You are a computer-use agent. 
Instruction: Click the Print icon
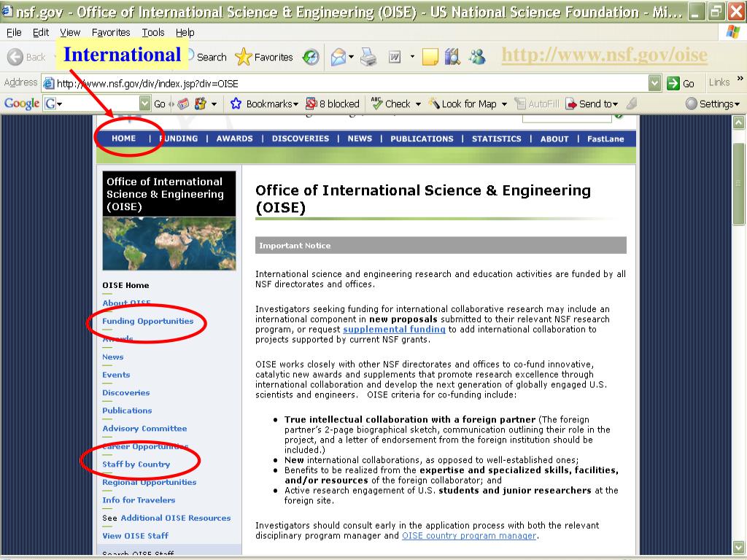[x=368, y=57]
